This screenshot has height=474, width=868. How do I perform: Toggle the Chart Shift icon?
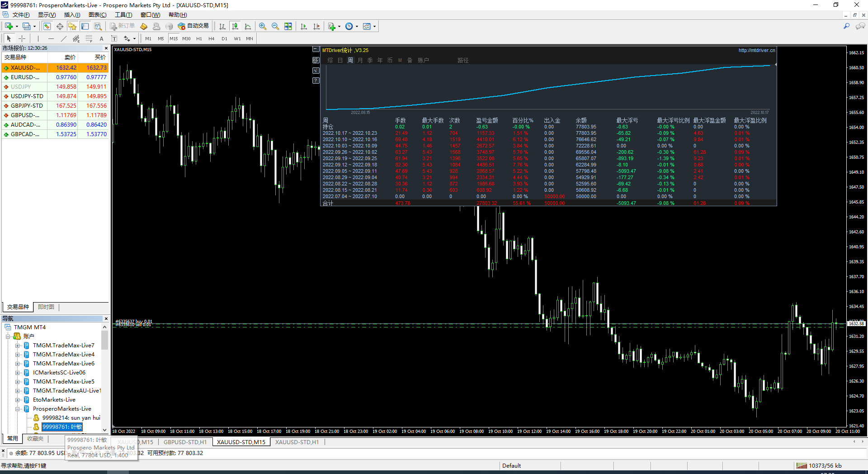click(x=316, y=26)
